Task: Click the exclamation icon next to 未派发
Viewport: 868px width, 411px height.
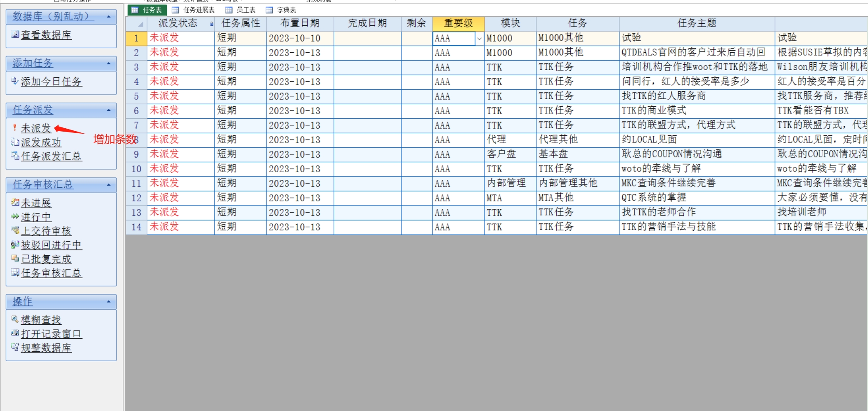Action: (15, 127)
